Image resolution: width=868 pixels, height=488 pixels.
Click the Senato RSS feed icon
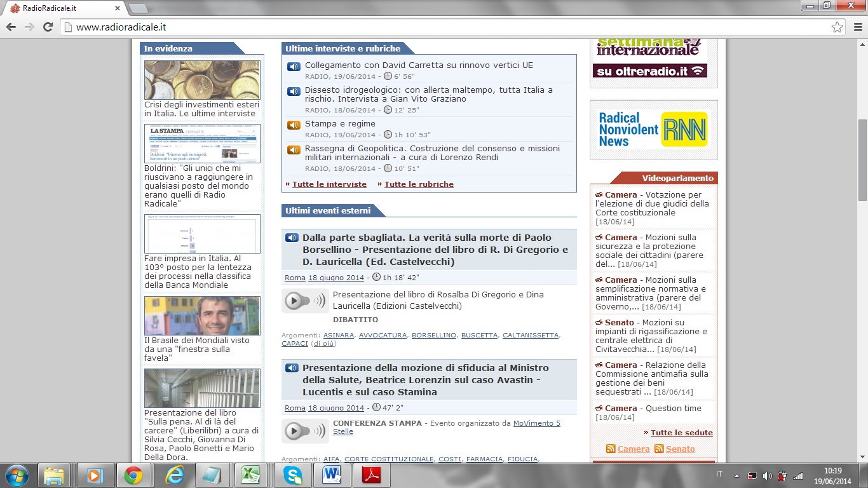(x=659, y=449)
